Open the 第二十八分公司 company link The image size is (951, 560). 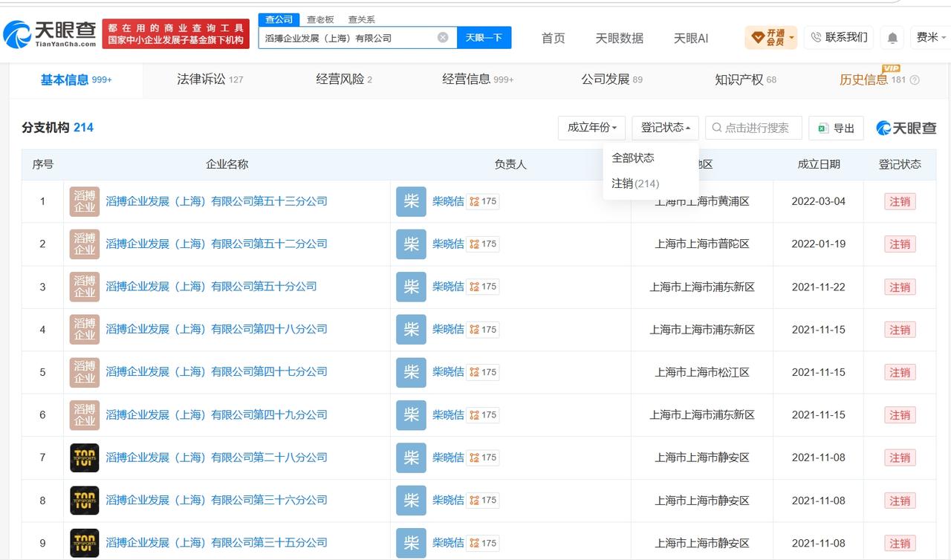tap(216, 458)
